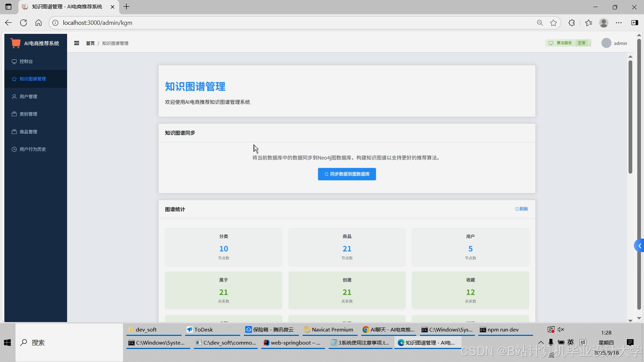Expand system tray hidden icons arrow
Screen dimensions: 644x362
coord(541,342)
